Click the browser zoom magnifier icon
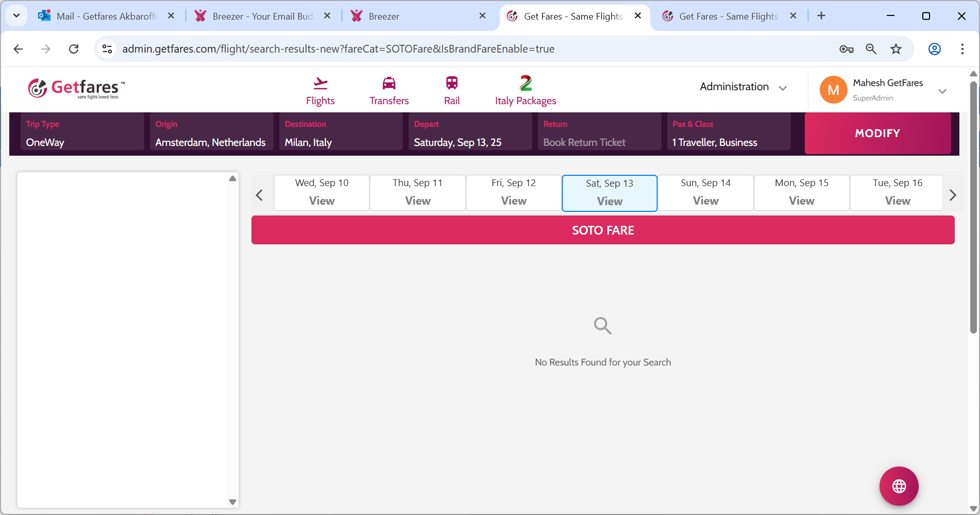Viewport: 980px width, 515px height. pyautogui.click(x=871, y=49)
